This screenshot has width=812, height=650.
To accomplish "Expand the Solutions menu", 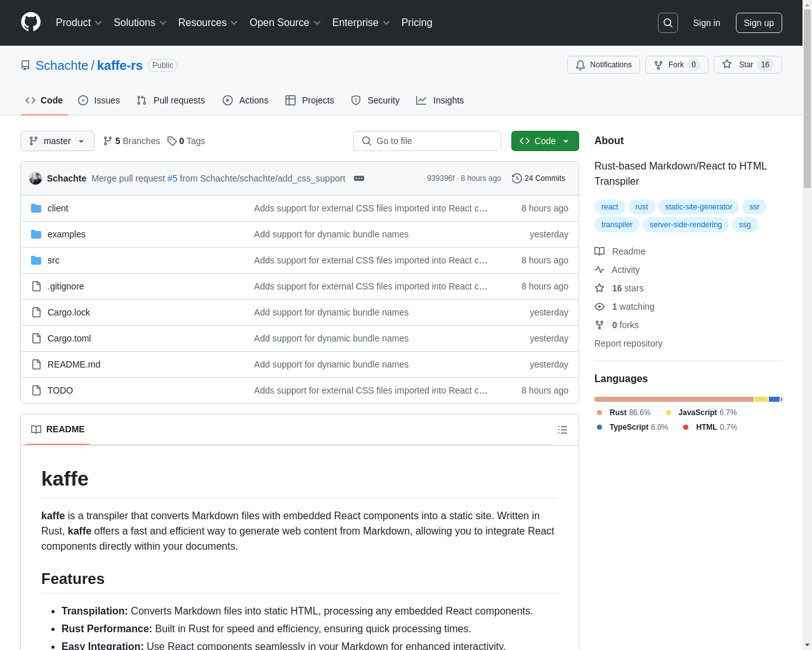I will [x=140, y=23].
